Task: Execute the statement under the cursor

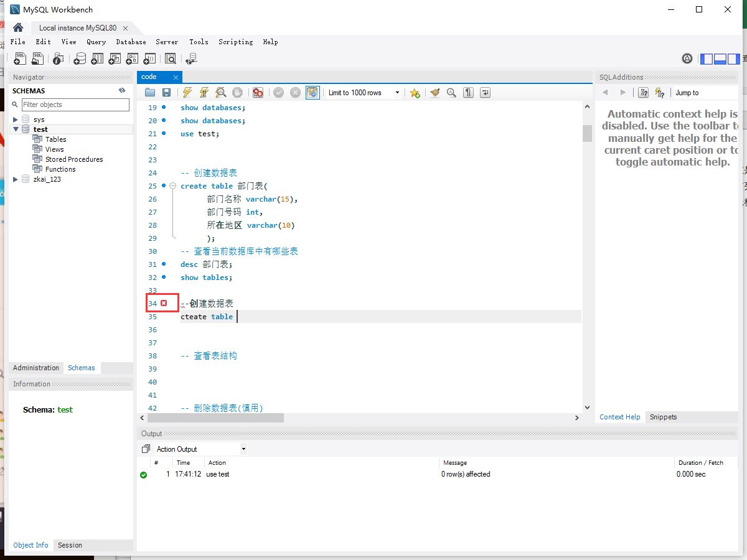Action: pyautogui.click(x=204, y=93)
